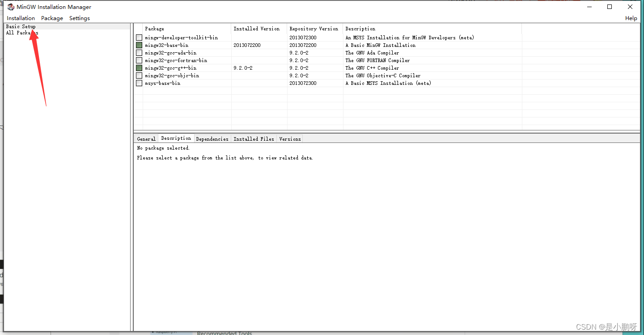Sort by Package column header
Image resolution: width=644 pixels, height=335 pixels.
click(x=187, y=29)
